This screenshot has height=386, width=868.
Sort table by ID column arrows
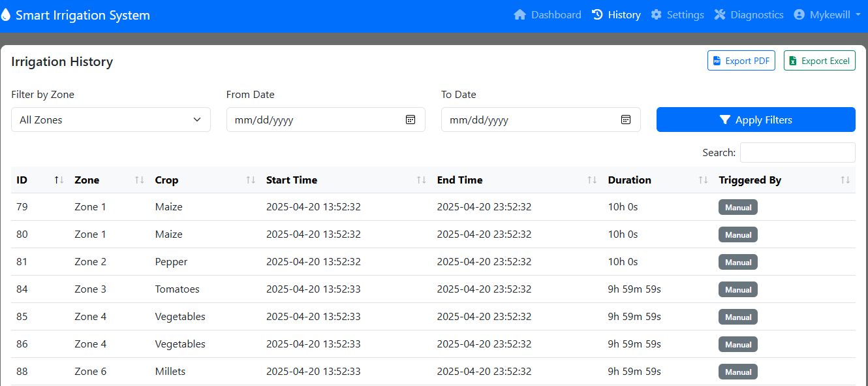pyautogui.click(x=59, y=180)
